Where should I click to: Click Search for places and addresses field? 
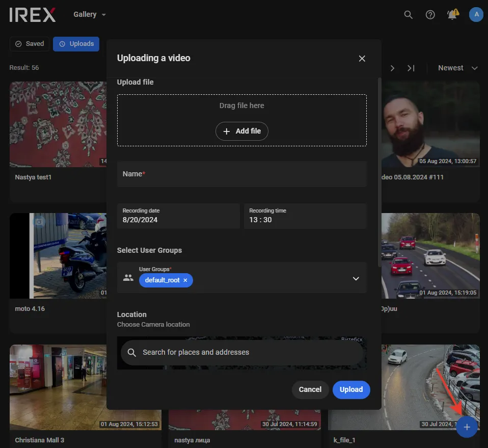tap(242, 352)
